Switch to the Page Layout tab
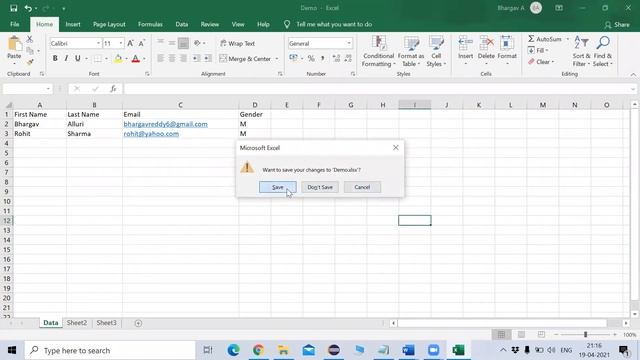 click(109, 24)
